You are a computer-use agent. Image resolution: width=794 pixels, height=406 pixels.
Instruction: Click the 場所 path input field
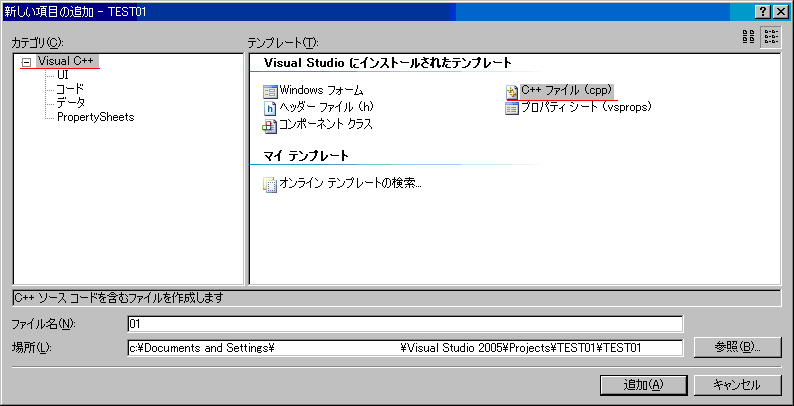(x=405, y=348)
